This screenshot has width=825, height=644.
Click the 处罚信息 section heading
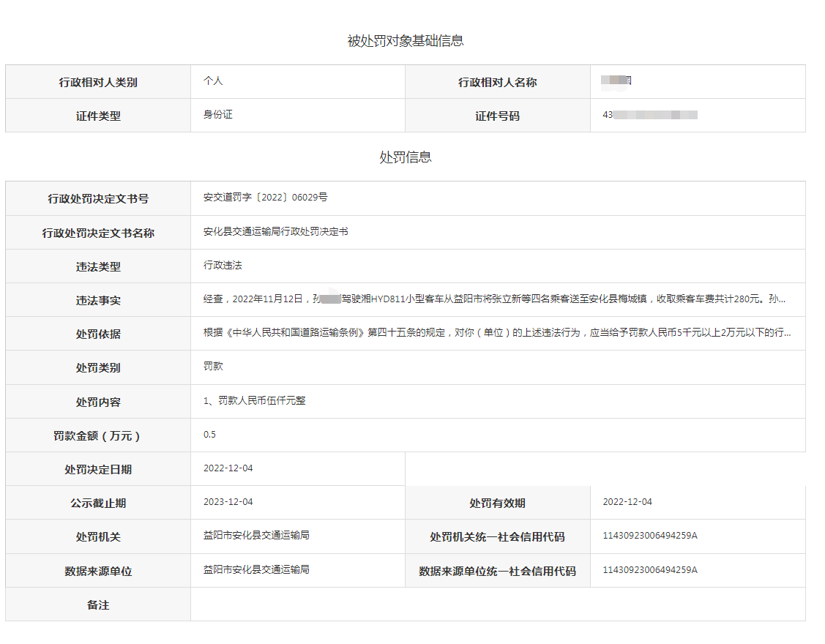(405, 157)
